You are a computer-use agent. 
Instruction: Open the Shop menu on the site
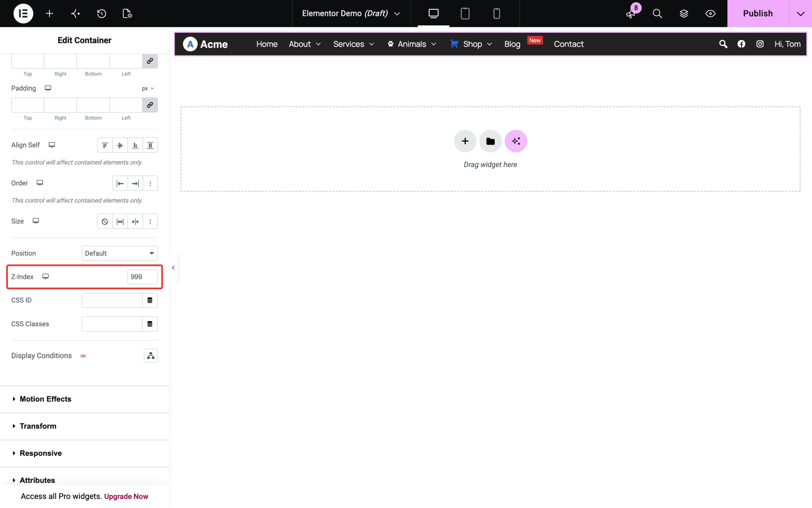click(x=471, y=44)
